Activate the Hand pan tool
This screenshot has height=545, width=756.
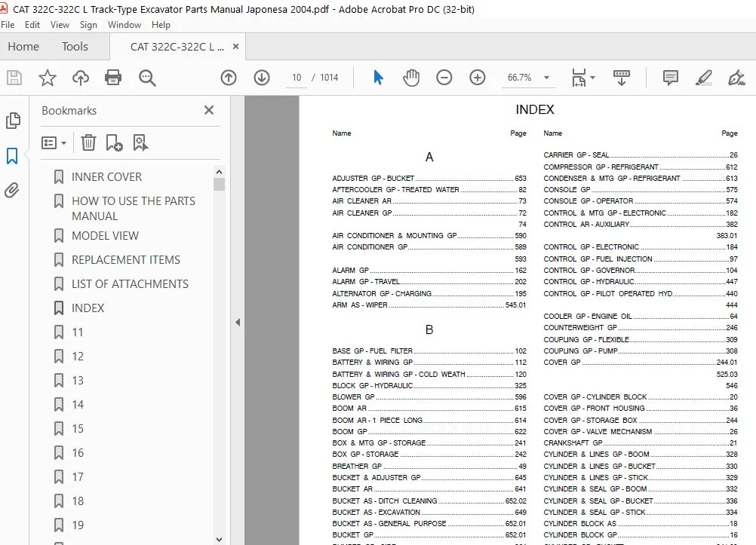411,78
